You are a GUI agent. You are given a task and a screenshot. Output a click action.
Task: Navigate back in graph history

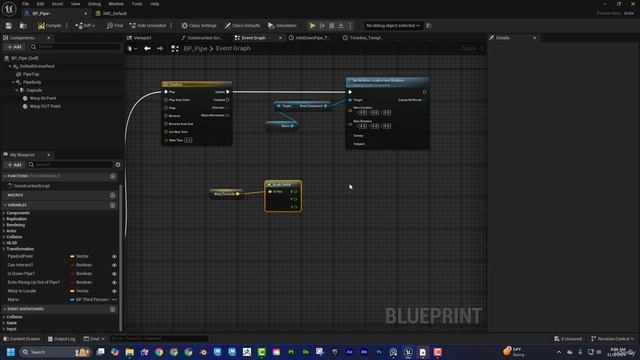point(147,49)
